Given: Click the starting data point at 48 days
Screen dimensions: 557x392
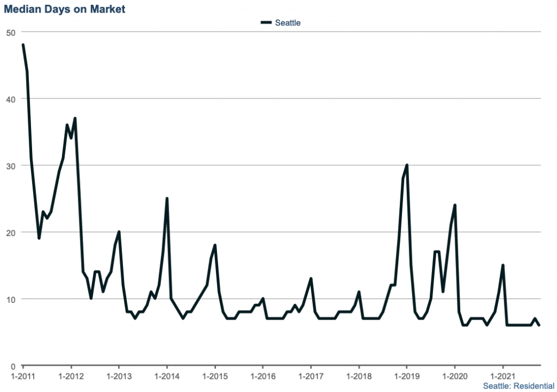Looking at the screenshot, I should tap(23, 45).
